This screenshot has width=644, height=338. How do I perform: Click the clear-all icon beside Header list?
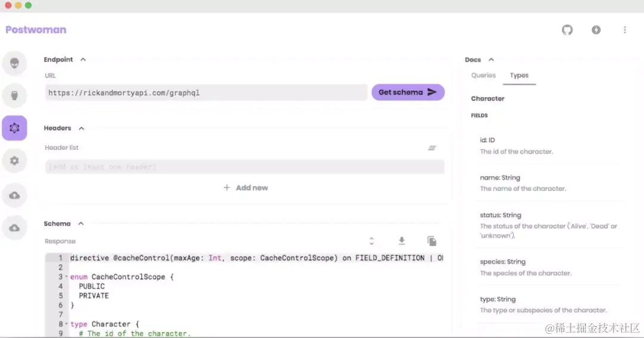(432, 148)
